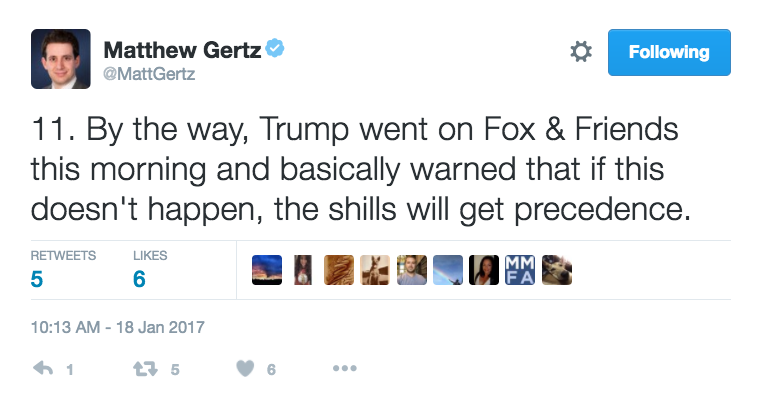Open the sunset sky avatar

coord(266,269)
